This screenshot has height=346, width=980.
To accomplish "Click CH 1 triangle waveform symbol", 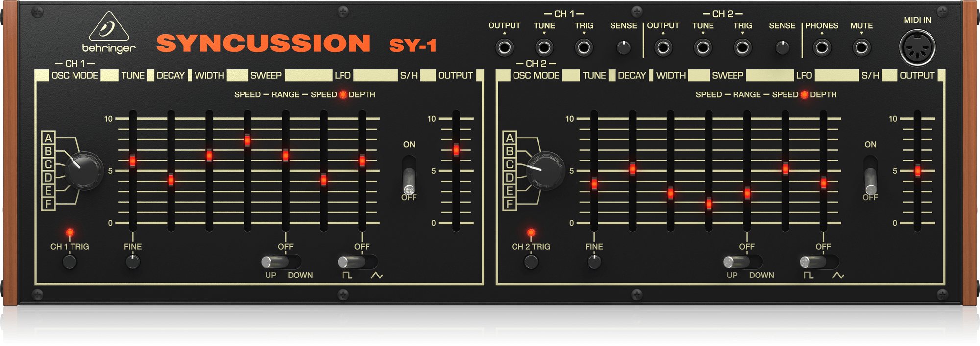I will [376, 276].
